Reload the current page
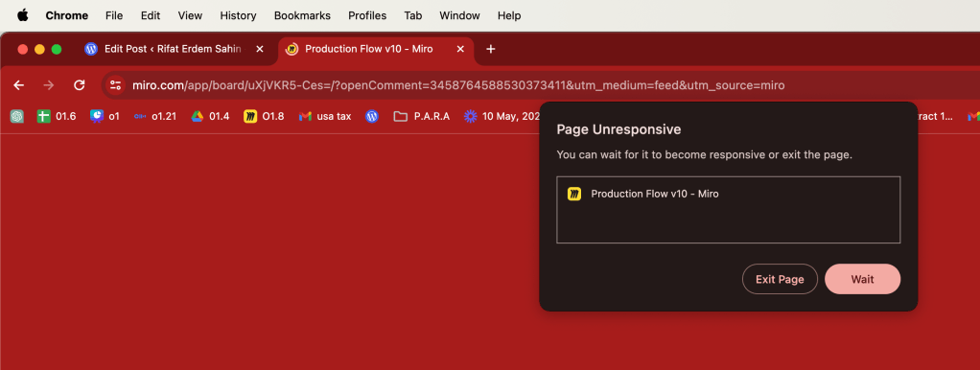980x370 pixels. (x=80, y=85)
